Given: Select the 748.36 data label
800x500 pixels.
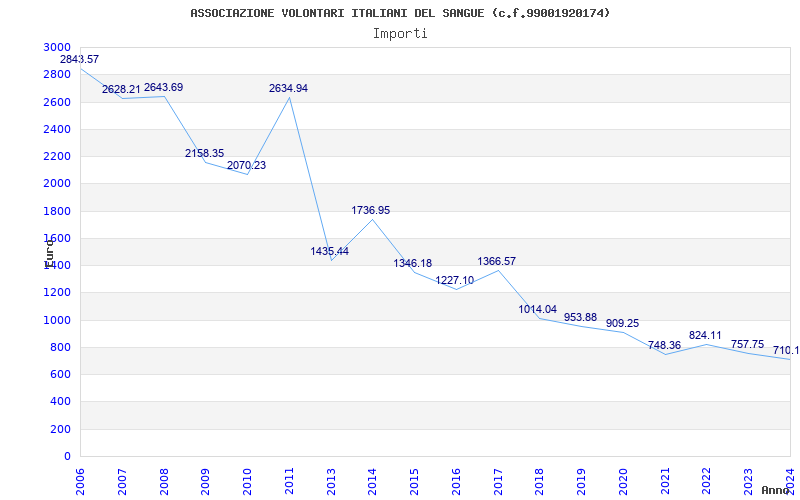Looking at the screenshot, I should tap(664, 345).
